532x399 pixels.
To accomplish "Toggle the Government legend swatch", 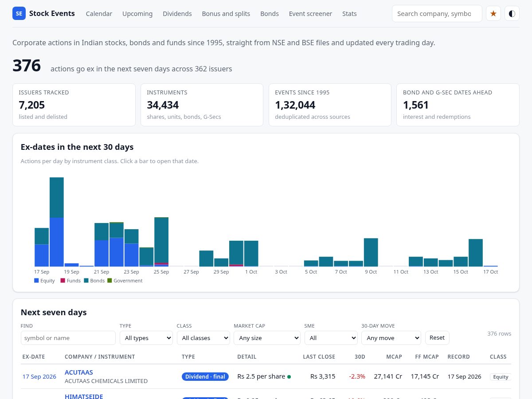I will click(x=110, y=281).
